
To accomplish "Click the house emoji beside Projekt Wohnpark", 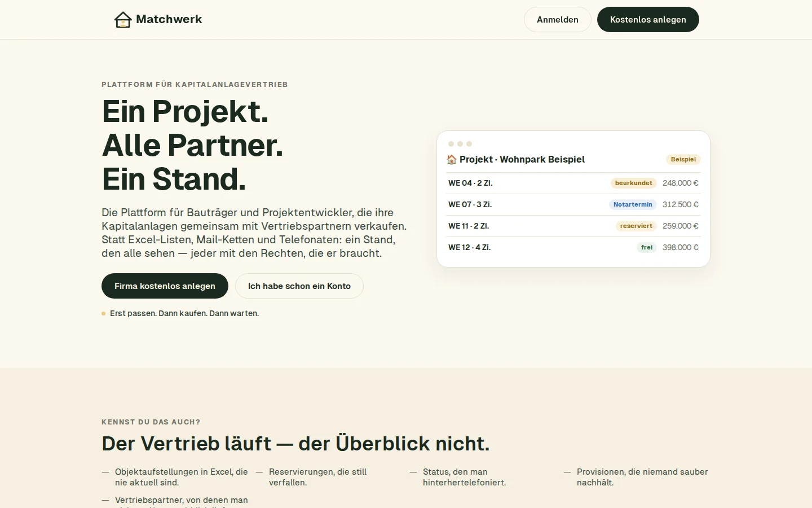I will point(452,159).
